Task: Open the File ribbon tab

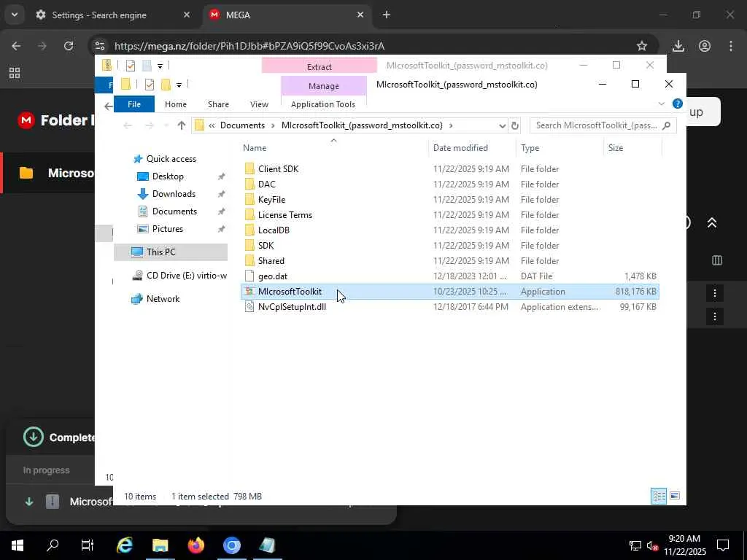Action: [134, 104]
